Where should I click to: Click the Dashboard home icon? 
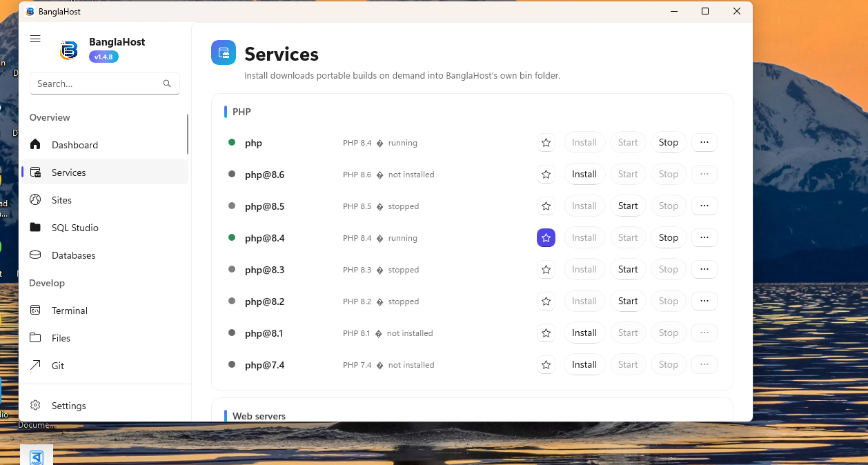click(x=36, y=144)
